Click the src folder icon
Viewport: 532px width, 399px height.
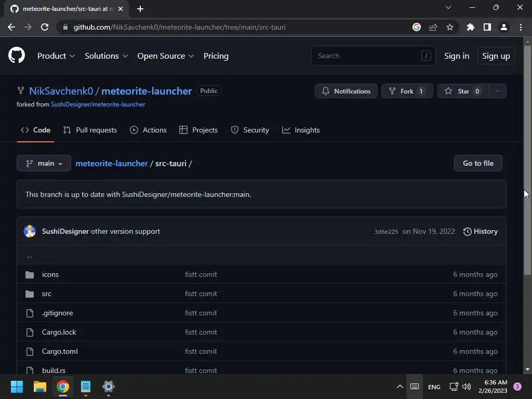[30, 294]
